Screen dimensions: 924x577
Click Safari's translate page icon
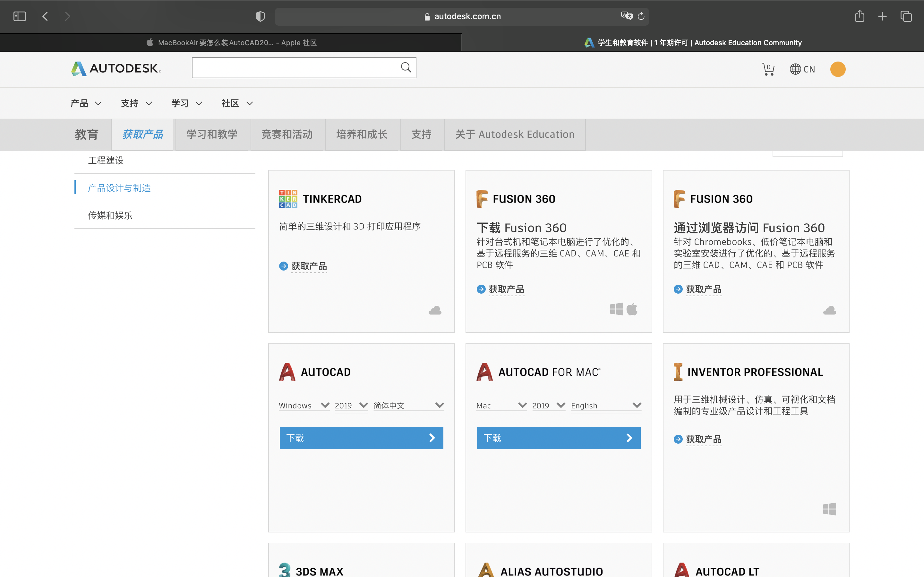pyautogui.click(x=626, y=16)
